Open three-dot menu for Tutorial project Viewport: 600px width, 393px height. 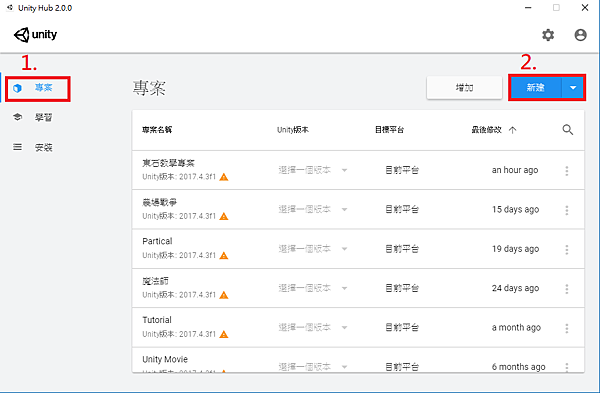pyautogui.click(x=567, y=328)
